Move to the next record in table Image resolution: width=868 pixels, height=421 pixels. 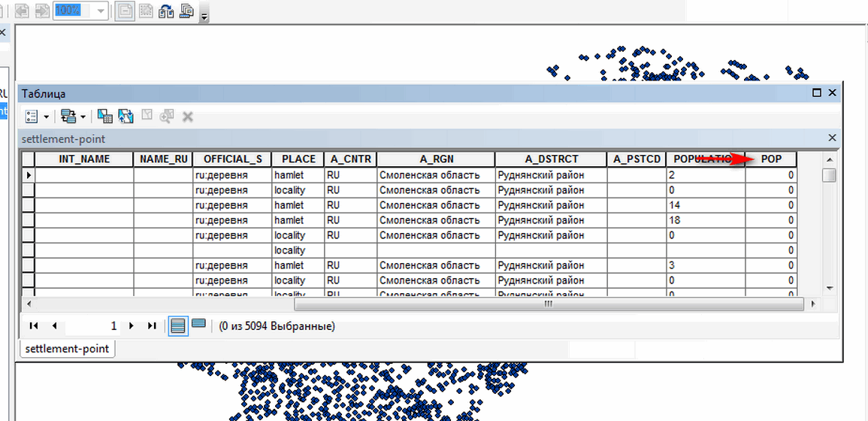[x=132, y=326]
